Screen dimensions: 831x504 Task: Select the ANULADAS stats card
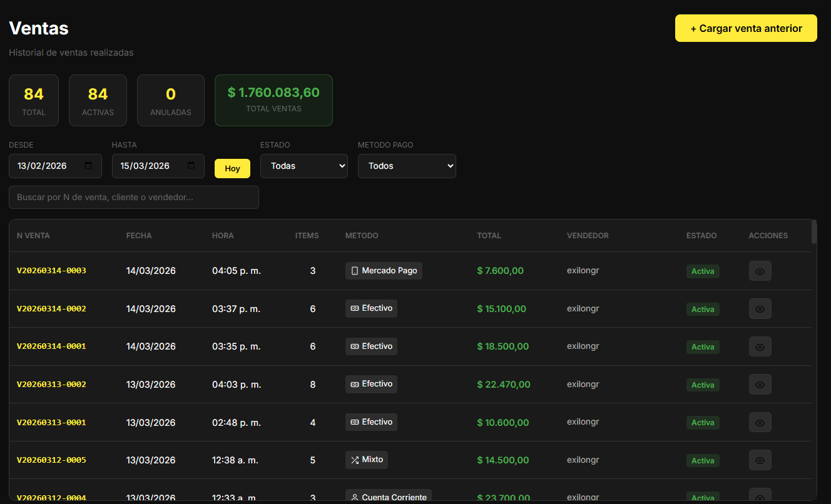pos(170,100)
